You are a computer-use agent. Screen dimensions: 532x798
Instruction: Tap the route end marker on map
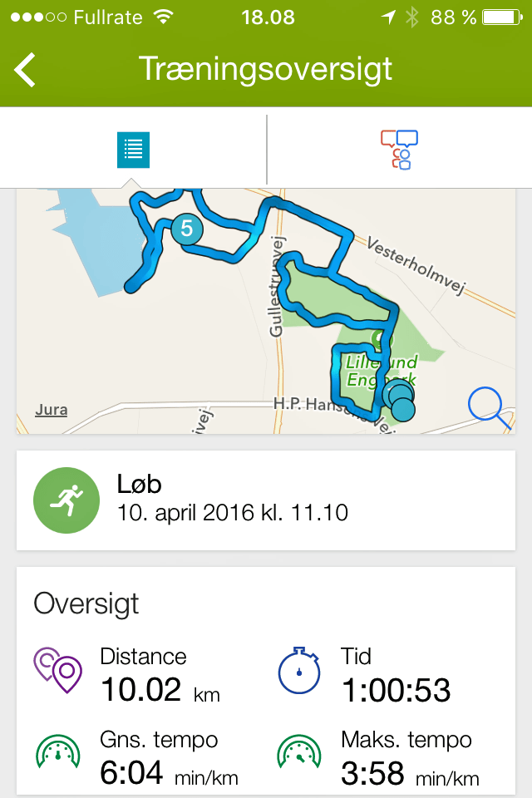(401, 409)
